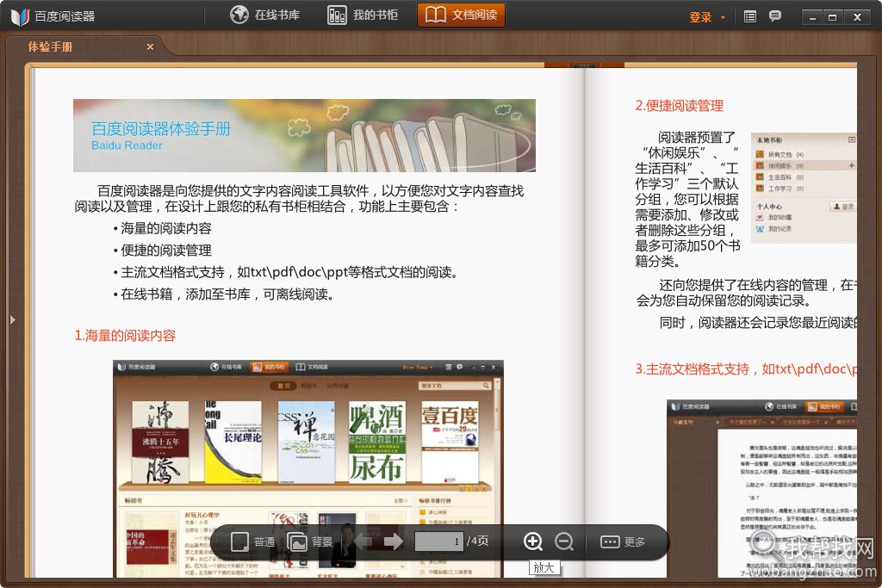This screenshot has width=882, height=588.
Task: Close the 体验手册 tab
Action: click(x=150, y=47)
